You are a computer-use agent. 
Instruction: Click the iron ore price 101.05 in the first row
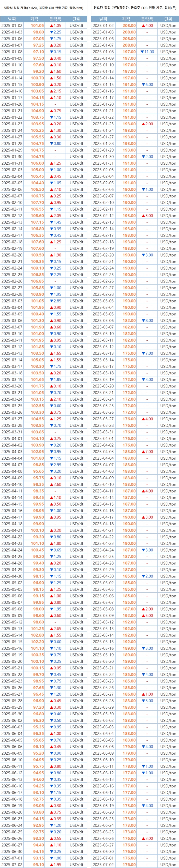[x=37, y=26]
